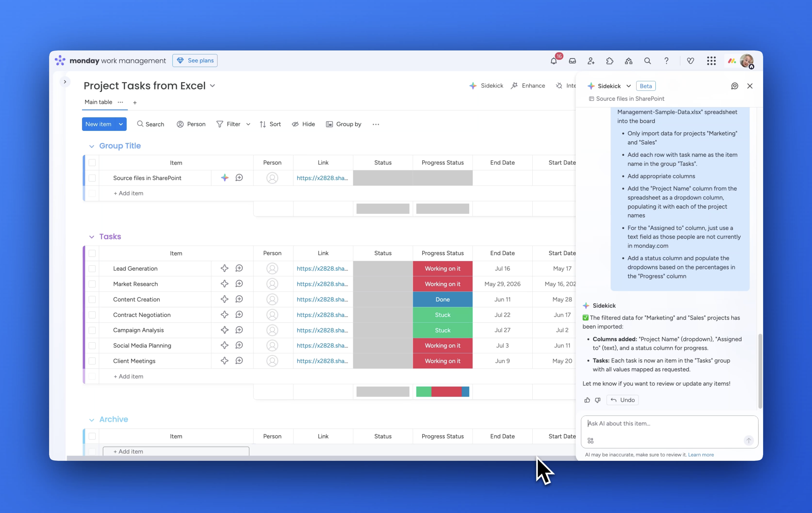The image size is (812, 513).
Task: Select the Client Meetings row checkbox
Action: (x=92, y=361)
